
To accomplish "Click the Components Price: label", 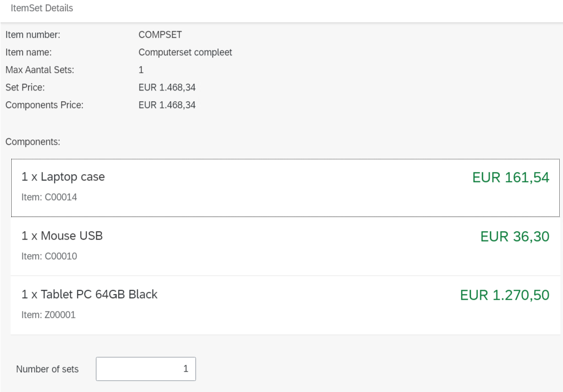I will tap(44, 105).
